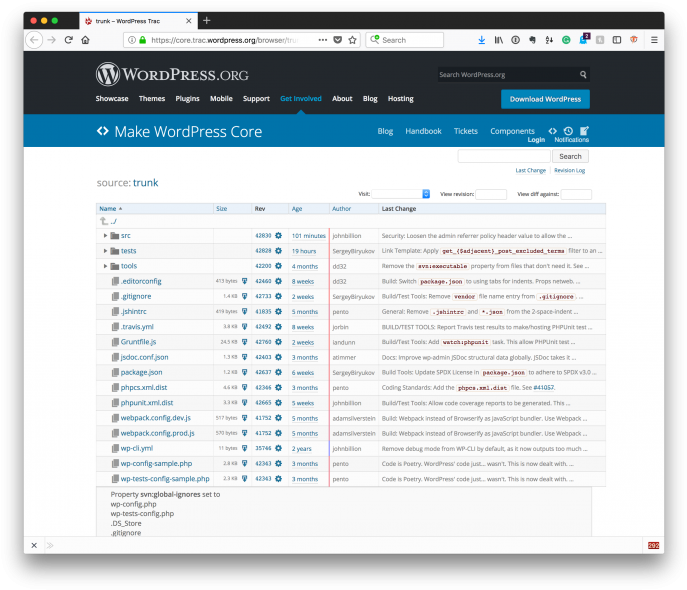Open the Plugins menu item
Image resolution: width=687 pixels, height=590 pixels.
pos(188,99)
